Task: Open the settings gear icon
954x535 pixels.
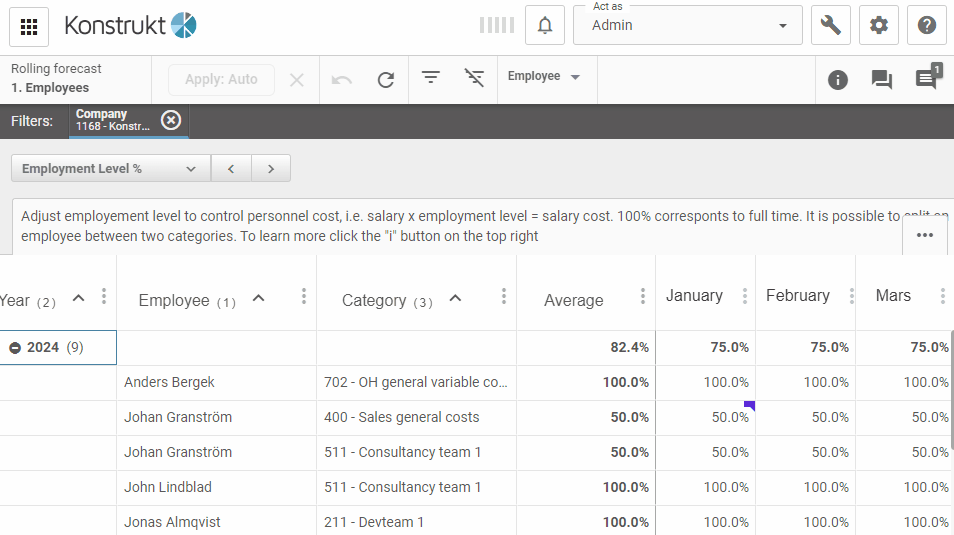Action: (x=878, y=26)
